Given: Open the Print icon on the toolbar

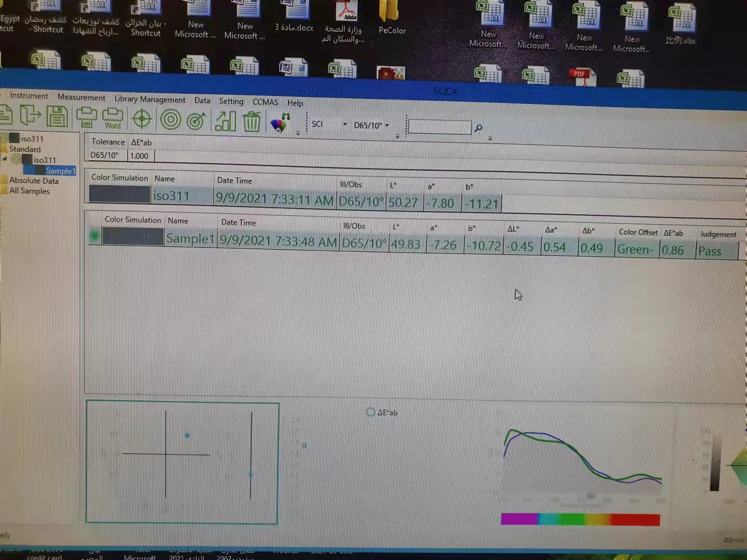Looking at the screenshot, I should point(86,118).
